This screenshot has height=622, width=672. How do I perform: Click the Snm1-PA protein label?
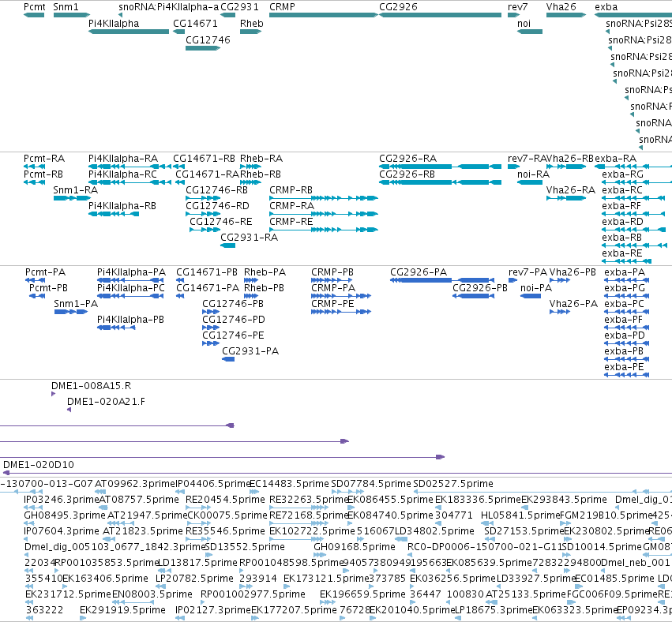76,304
